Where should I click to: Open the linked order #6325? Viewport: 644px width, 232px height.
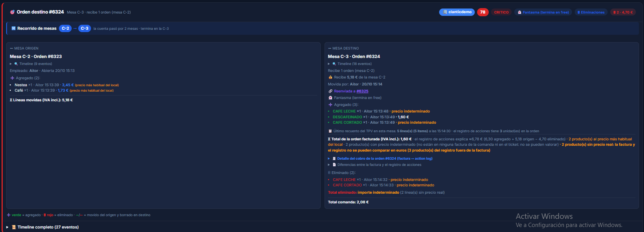[x=362, y=91]
